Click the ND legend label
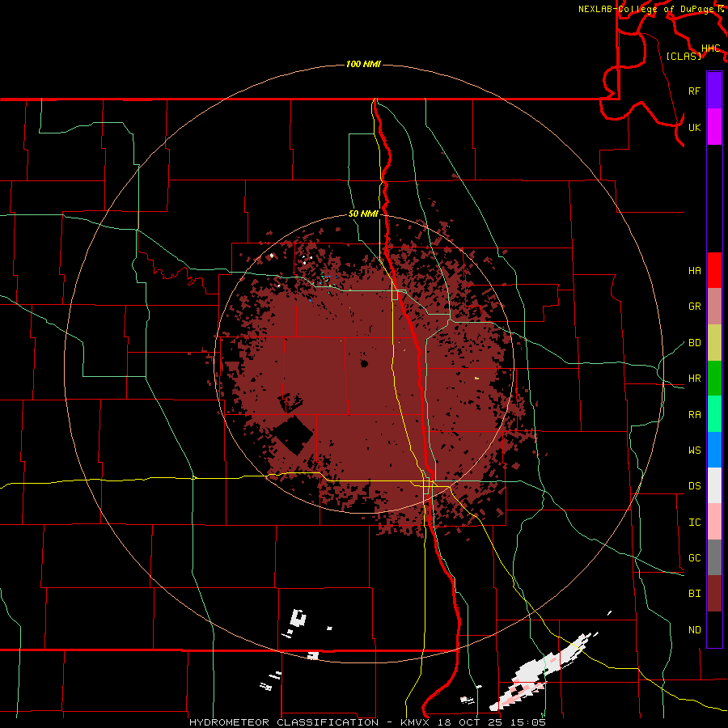The height and width of the screenshot is (728, 728). pyautogui.click(x=694, y=630)
